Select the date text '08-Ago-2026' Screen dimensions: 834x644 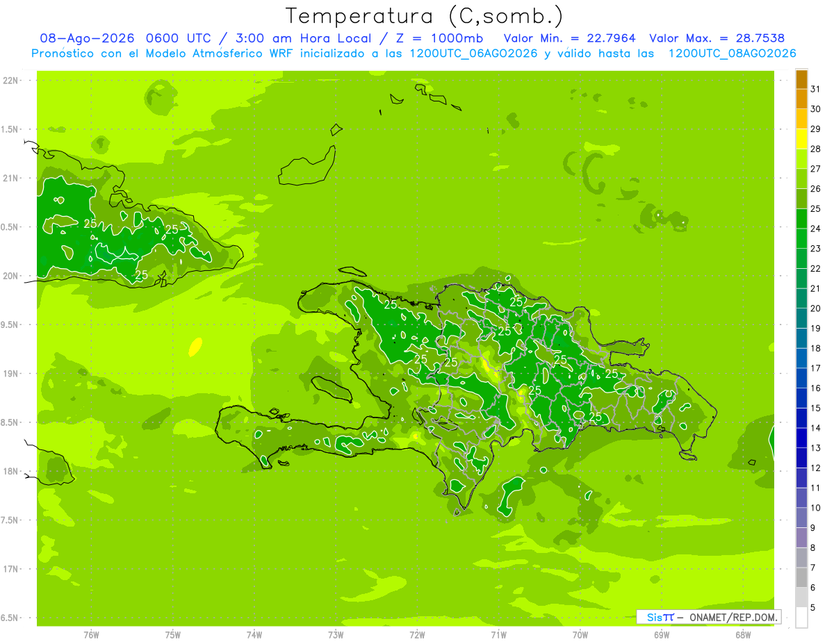point(87,38)
